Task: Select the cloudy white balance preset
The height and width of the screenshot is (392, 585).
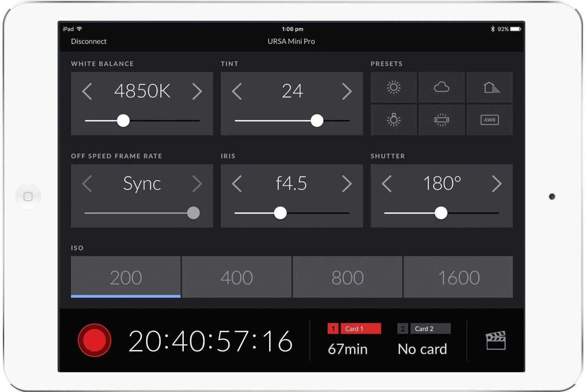Action: pyautogui.click(x=441, y=87)
